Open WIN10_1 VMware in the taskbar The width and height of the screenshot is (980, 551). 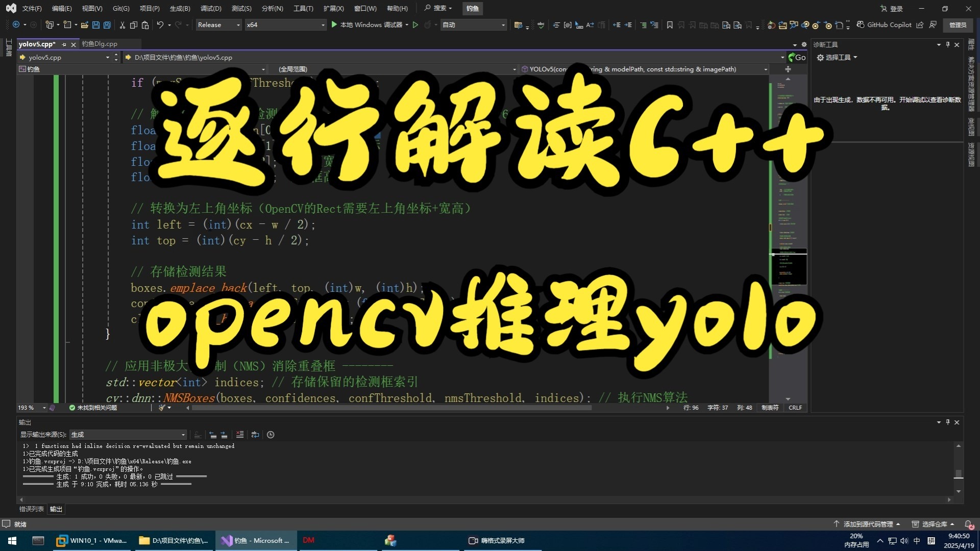tap(92, 541)
